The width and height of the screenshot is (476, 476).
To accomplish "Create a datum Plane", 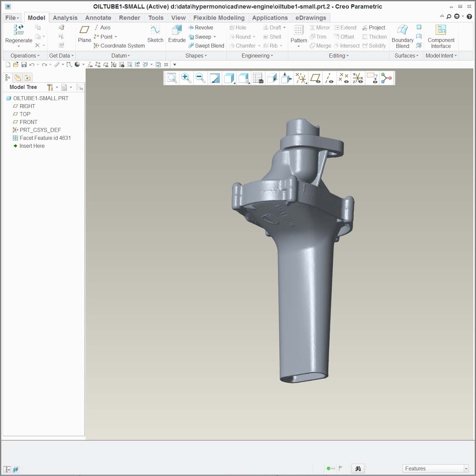I will [x=84, y=33].
